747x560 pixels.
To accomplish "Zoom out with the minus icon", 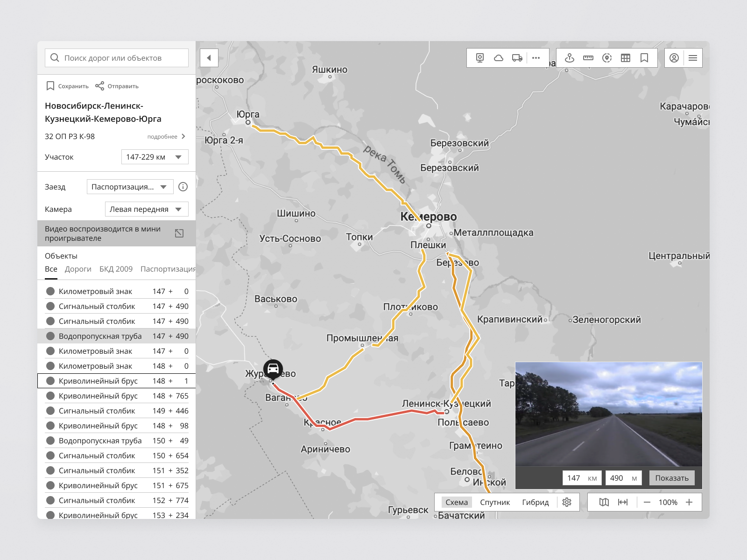I will (647, 502).
